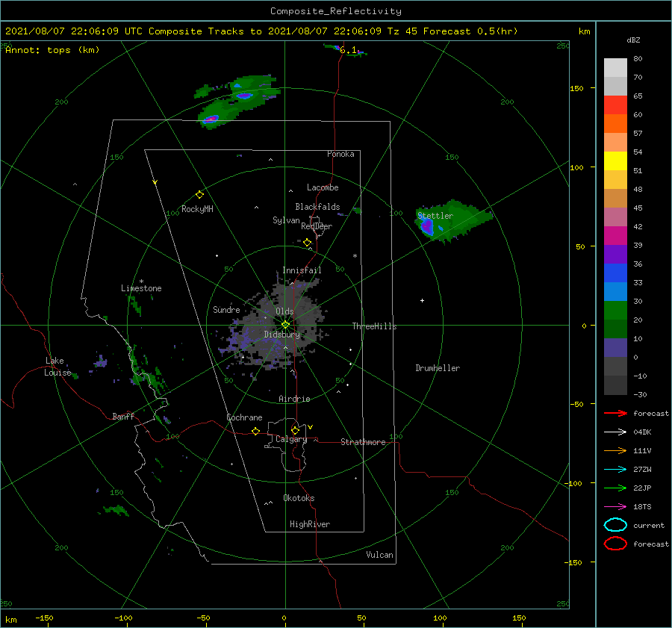This screenshot has height=628, width=672.
Task: Click the Annot: tops (km) label
Action: pyautogui.click(x=52, y=50)
